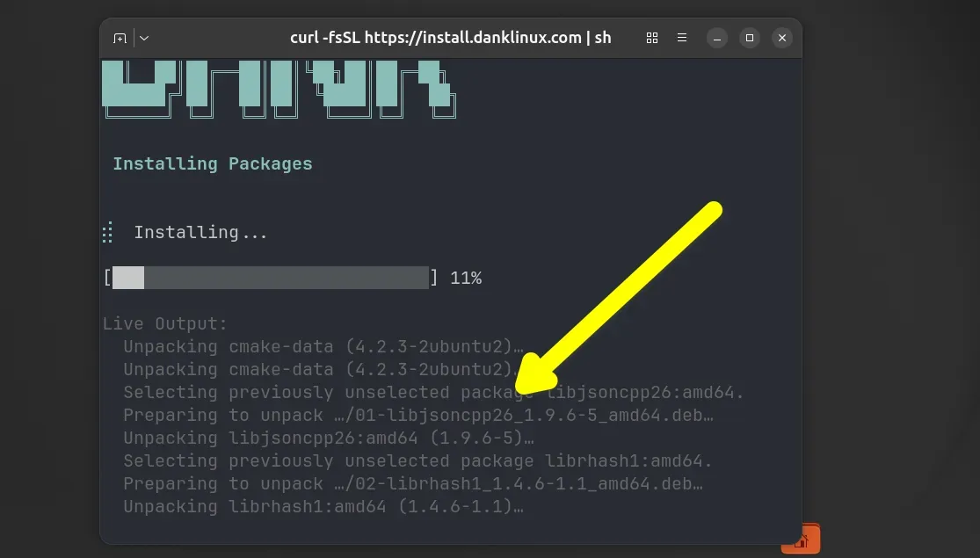Click the 11% progress value
Viewport: 980px width, 558px height.
pyautogui.click(x=466, y=278)
